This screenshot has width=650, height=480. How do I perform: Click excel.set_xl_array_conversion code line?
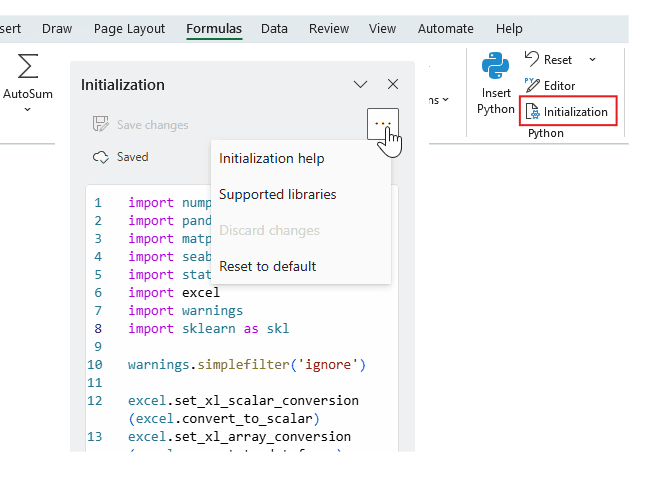[239, 437]
